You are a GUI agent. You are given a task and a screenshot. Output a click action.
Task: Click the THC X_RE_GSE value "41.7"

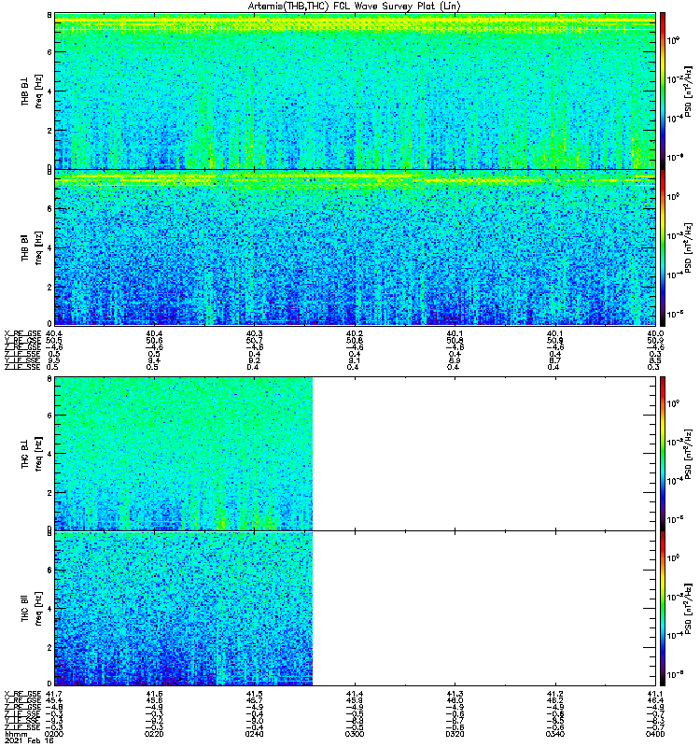(52, 694)
